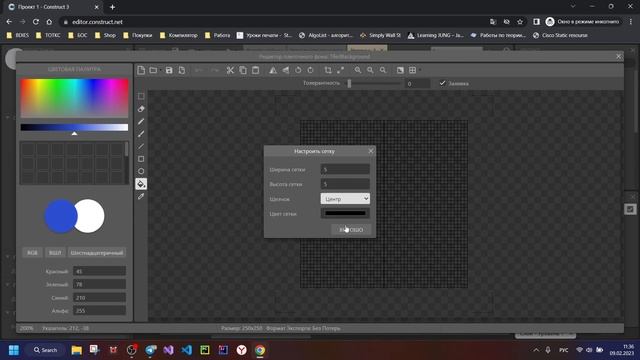Click the alpha value field showing 255
The image size is (640, 360).
99,311
